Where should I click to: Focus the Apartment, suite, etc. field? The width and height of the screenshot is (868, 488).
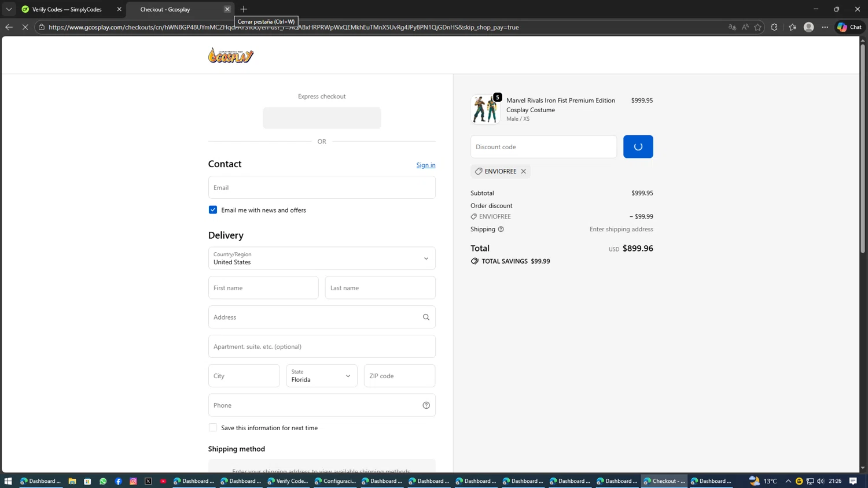322,347
